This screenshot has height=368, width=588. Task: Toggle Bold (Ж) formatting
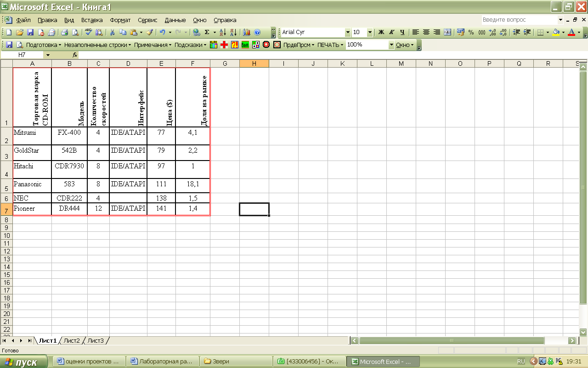click(x=381, y=32)
